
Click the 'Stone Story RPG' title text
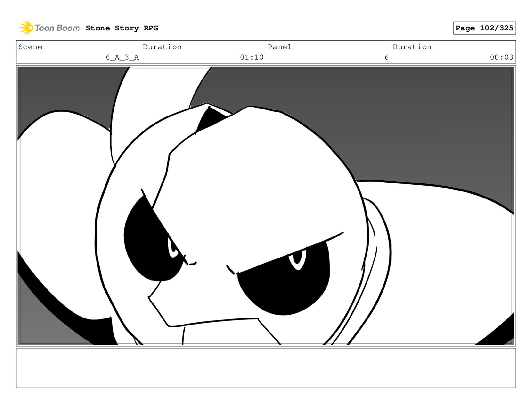click(122, 28)
